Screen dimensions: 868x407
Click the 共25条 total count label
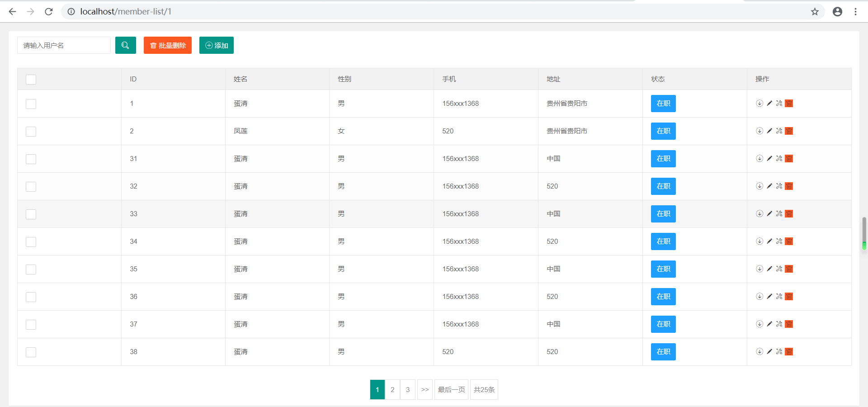point(484,389)
